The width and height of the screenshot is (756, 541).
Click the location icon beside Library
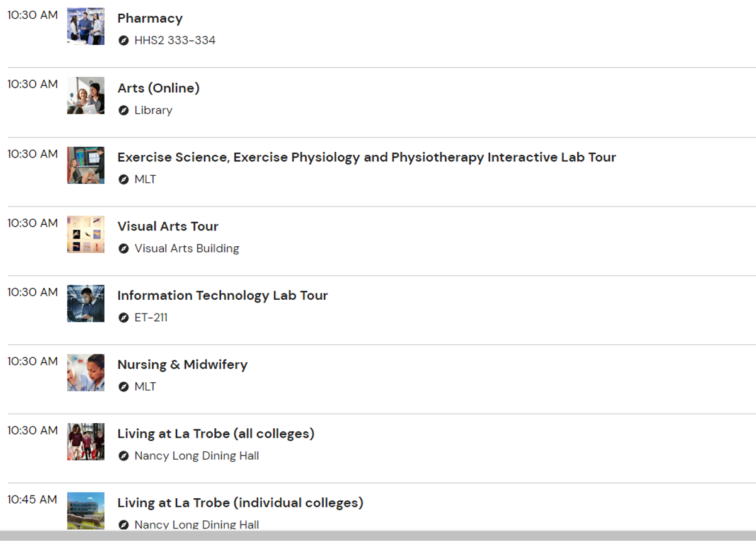123,110
